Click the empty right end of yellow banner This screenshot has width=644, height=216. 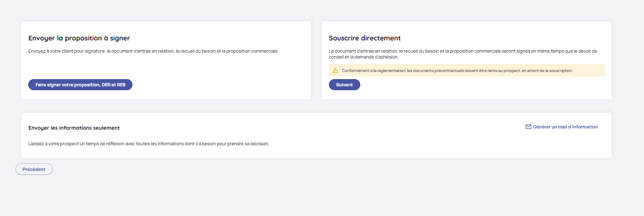coord(590,70)
